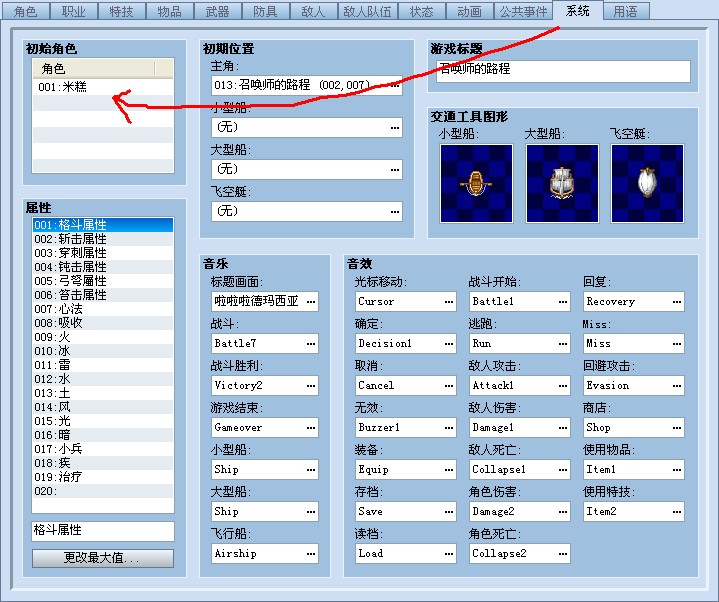Switch to the 敌人队伍 tab
The height and width of the screenshot is (602, 719).
[367, 11]
